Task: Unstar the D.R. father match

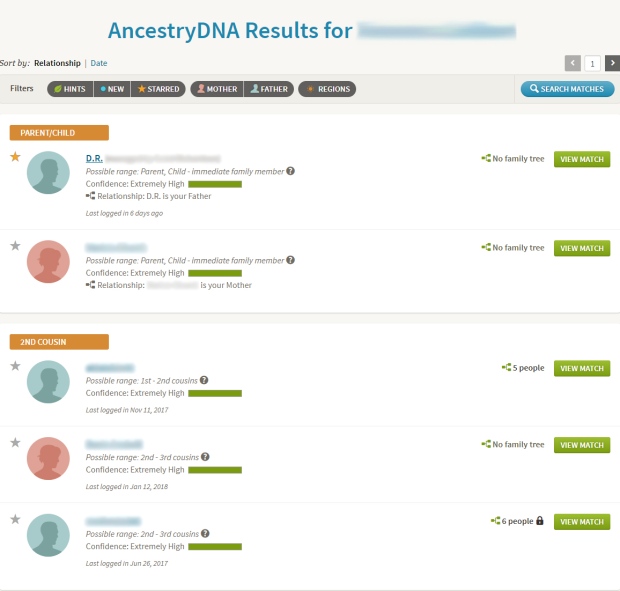Action: click(x=15, y=157)
